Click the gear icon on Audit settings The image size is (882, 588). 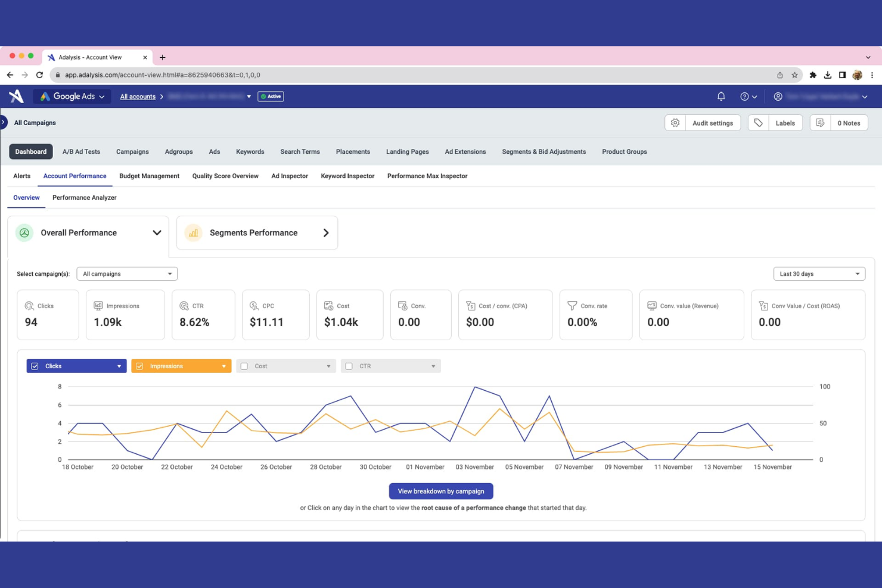(x=675, y=122)
